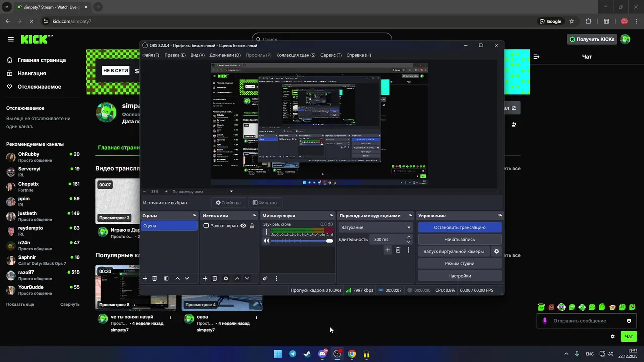Image resolution: width=644 pixels, height=362 pixels.
Task: Undock the Переходы между сценами panel
Action: [x=409, y=216]
